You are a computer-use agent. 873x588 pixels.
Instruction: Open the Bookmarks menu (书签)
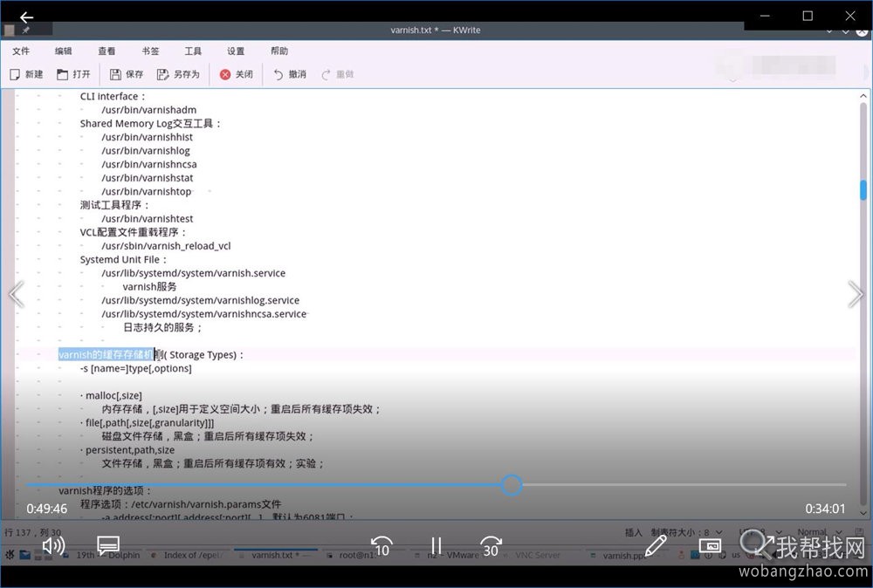pos(150,51)
